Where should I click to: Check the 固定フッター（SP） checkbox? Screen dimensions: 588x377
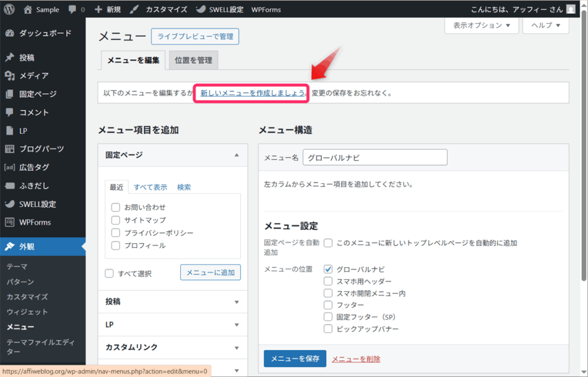point(328,317)
